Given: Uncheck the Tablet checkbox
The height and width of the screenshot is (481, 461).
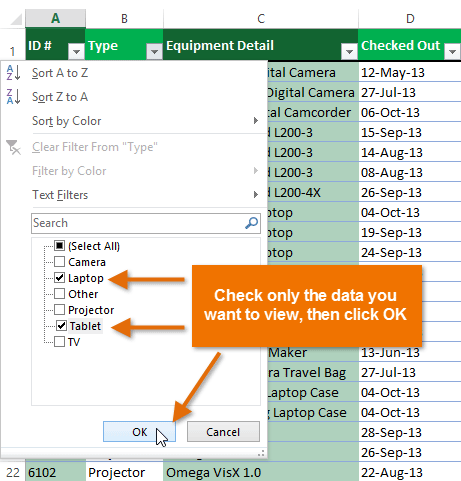Looking at the screenshot, I should click(61, 326).
